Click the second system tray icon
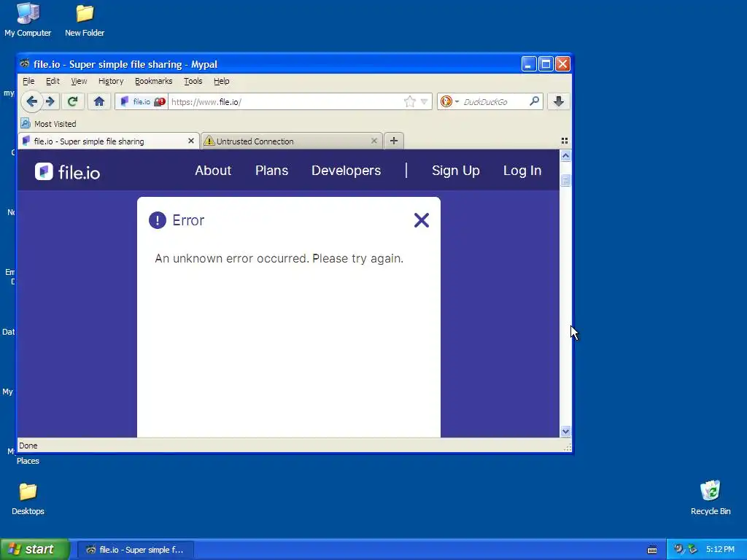The height and width of the screenshot is (560, 747). pyautogui.click(x=692, y=549)
